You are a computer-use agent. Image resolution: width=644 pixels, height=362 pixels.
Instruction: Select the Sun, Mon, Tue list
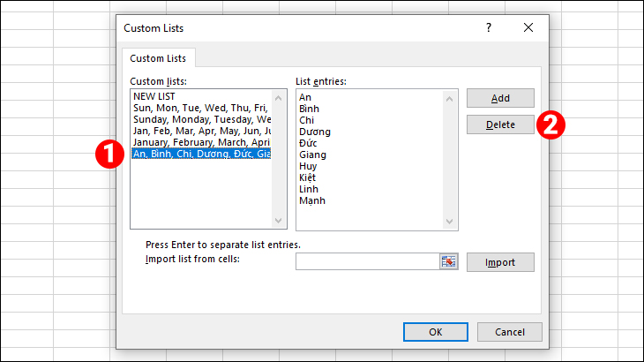201,108
